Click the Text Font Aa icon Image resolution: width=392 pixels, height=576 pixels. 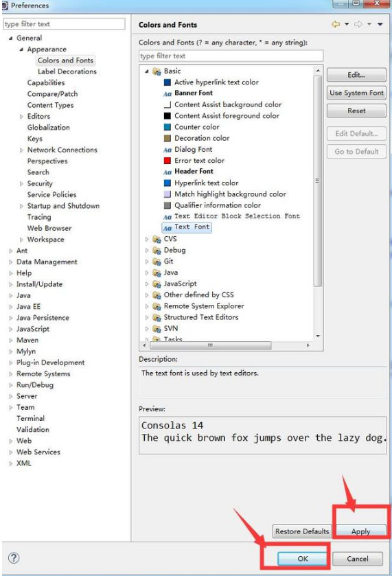[167, 228]
